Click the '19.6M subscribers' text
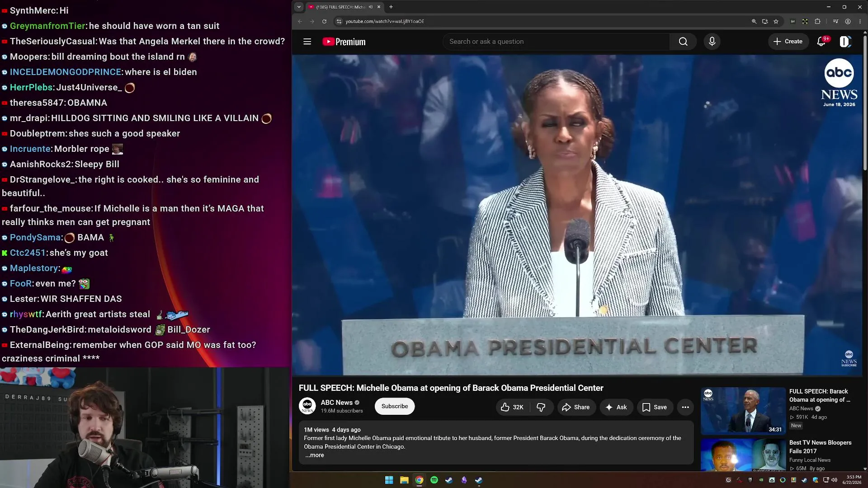The width and height of the screenshot is (868, 488). point(342,411)
